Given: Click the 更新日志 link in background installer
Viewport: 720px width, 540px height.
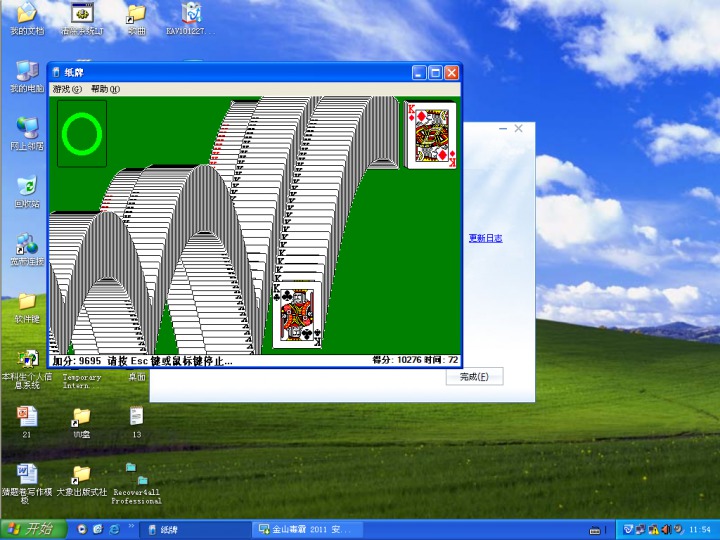Looking at the screenshot, I should 485,238.
